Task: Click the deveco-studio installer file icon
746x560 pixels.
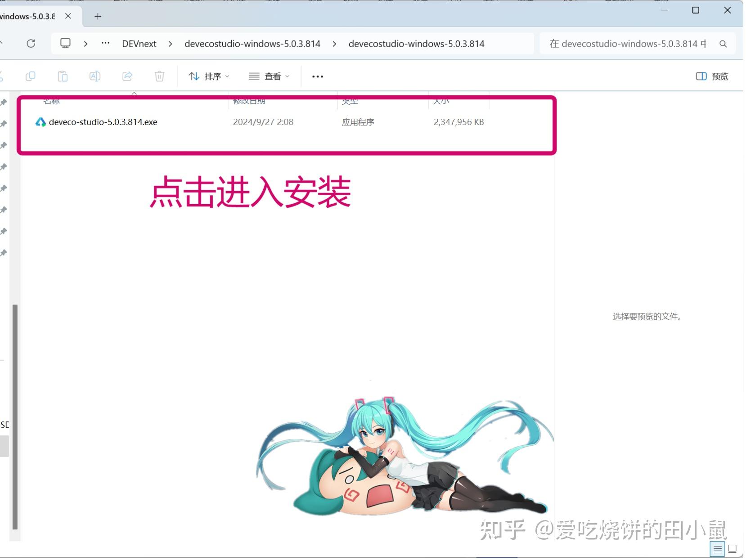Action: [40, 121]
